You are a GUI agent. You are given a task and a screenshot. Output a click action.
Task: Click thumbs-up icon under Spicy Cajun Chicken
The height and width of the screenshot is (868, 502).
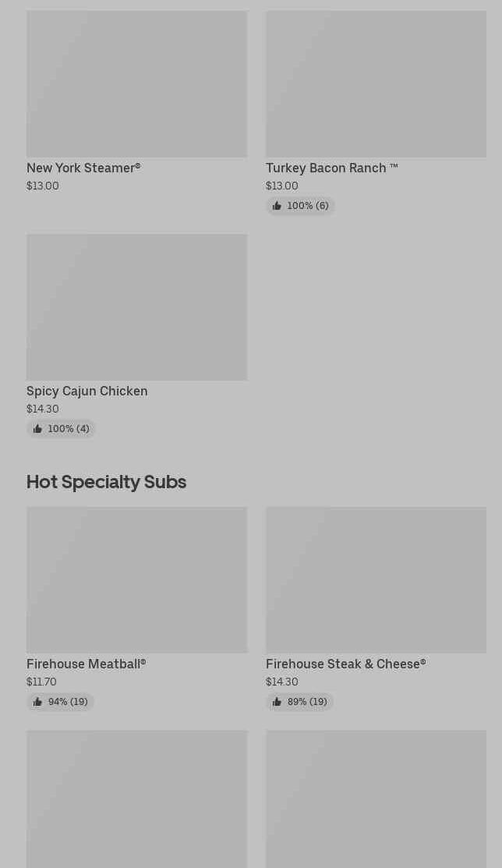pyautogui.click(x=37, y=429)
